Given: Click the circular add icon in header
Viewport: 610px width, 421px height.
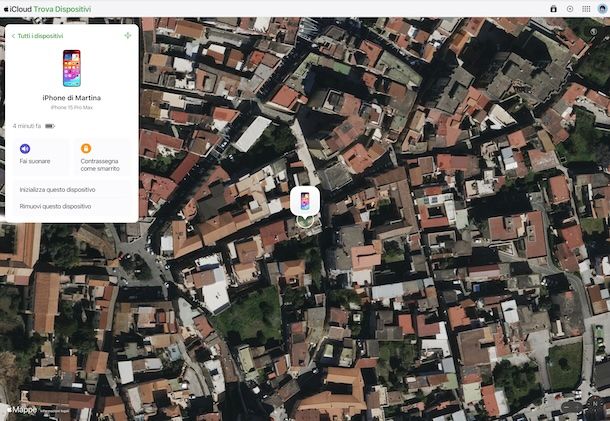Looking at the screenshot, I should (x=570, y=9).
